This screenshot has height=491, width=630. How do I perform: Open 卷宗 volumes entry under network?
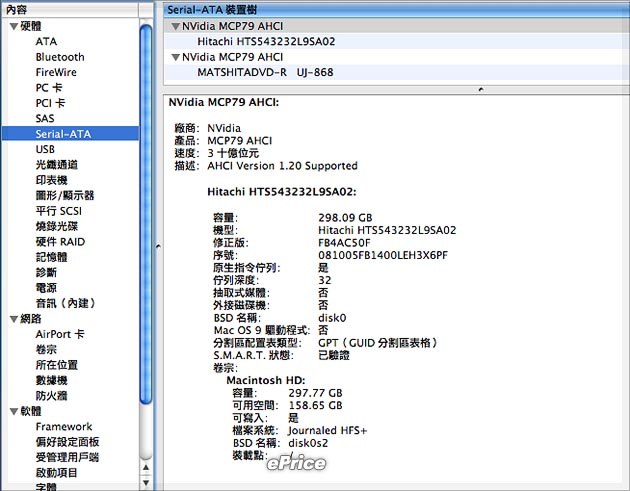(x=46, y=350)
